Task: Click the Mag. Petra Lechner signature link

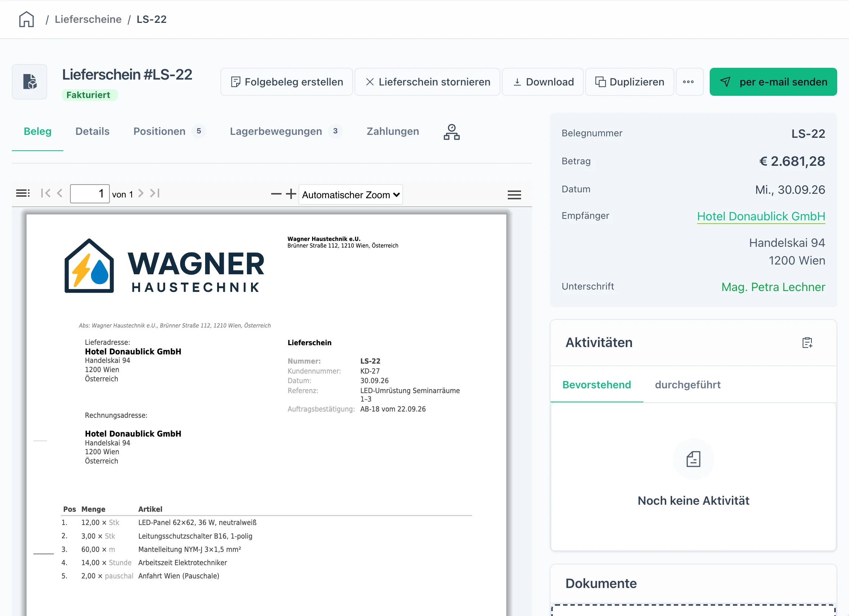Action: click(x=773, y=287)
